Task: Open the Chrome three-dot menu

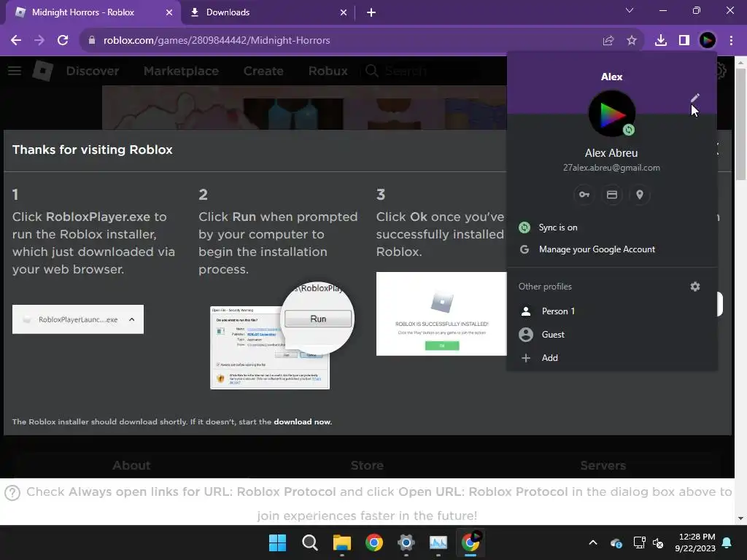Action: [x=731, y=41]
